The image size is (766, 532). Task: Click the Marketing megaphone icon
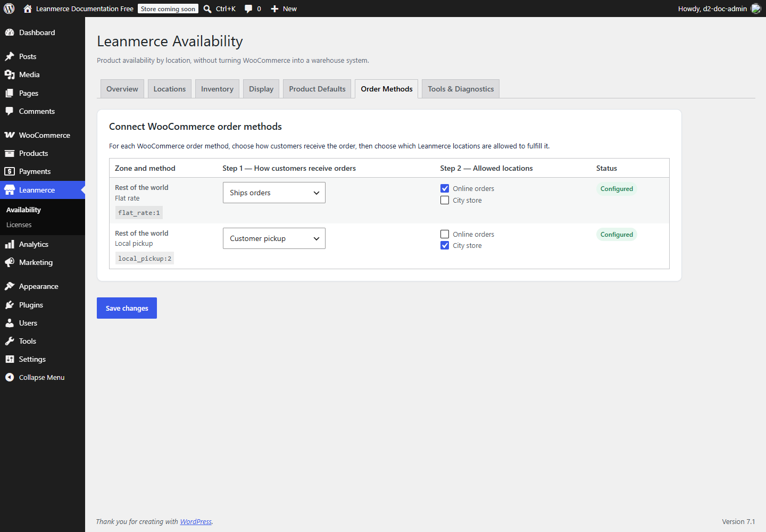click(10, 262)
